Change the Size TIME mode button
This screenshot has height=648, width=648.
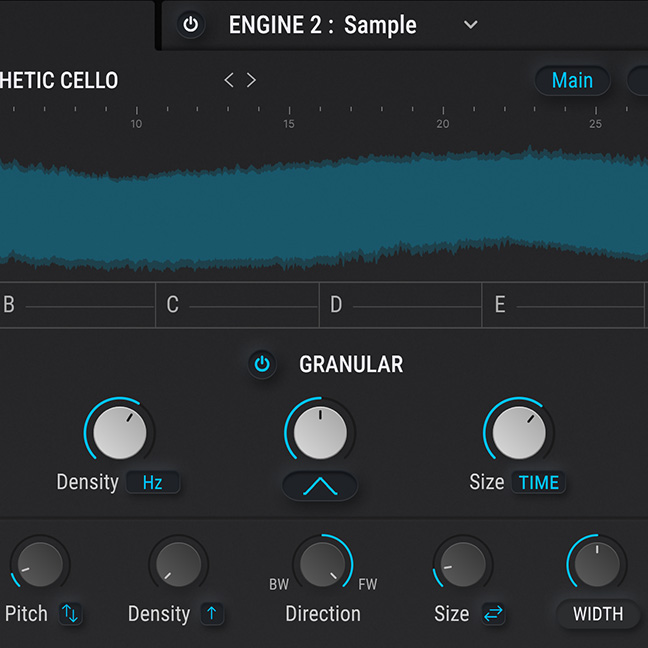538,483
